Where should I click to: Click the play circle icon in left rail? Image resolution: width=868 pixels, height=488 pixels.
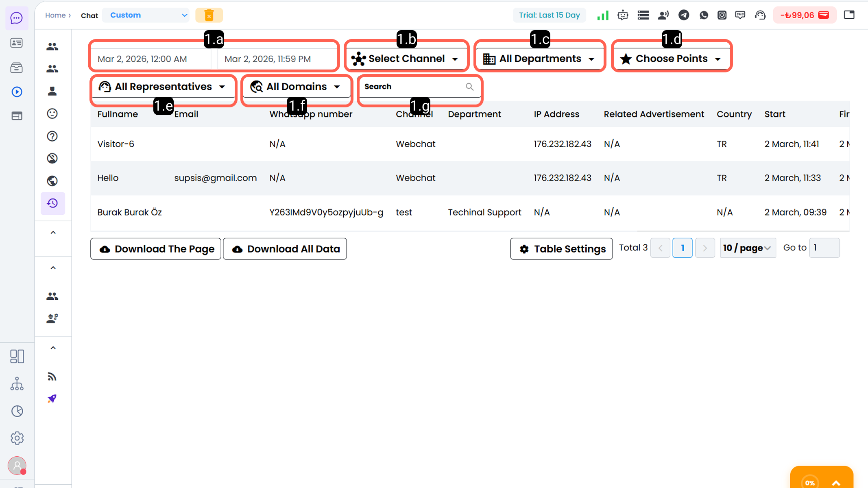(17, 92)
